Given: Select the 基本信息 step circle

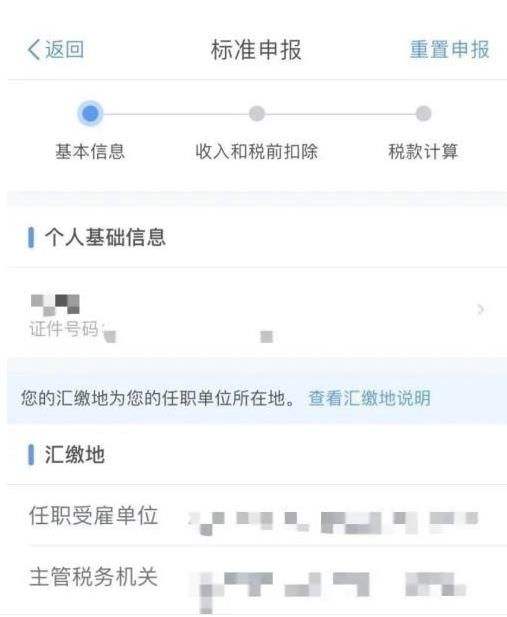Looking at the screenshot, I should coord(91,113).
